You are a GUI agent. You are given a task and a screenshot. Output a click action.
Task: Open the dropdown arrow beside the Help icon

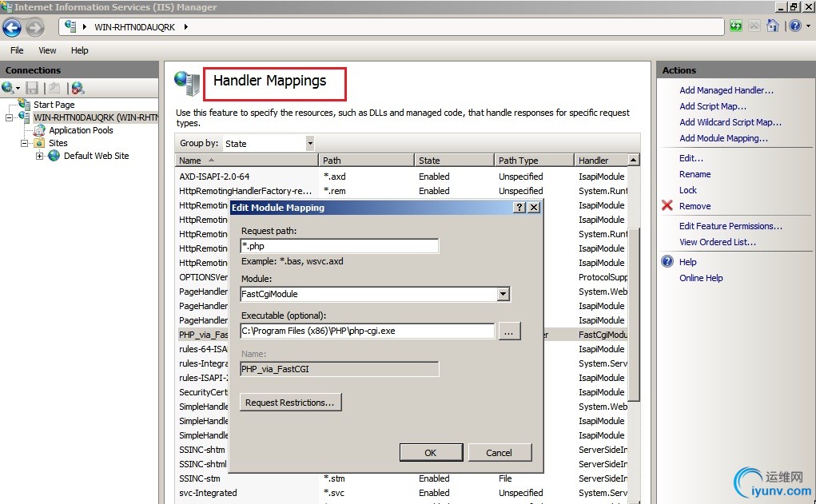(808, 26)
